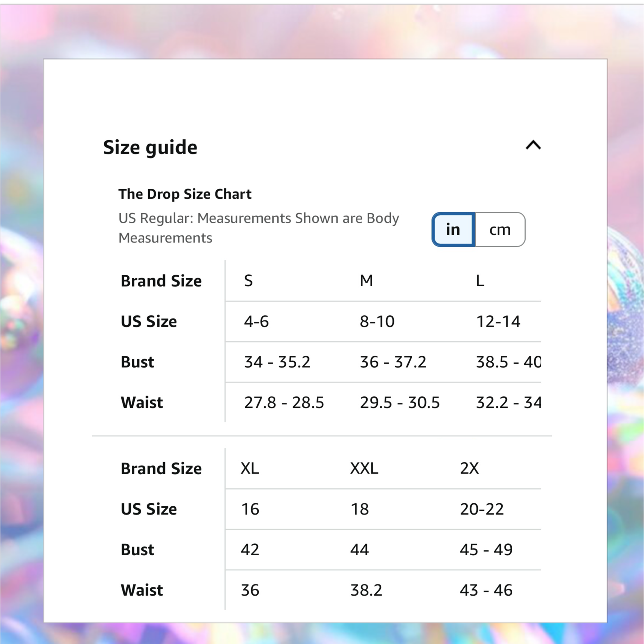Click bust value 45 - 49
The image size is (644, 644).
coord(486,550)
